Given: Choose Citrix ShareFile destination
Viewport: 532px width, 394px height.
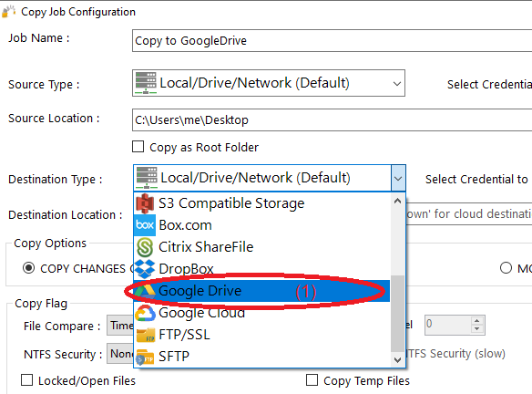Looking at the screenshot, I should 262,247.
